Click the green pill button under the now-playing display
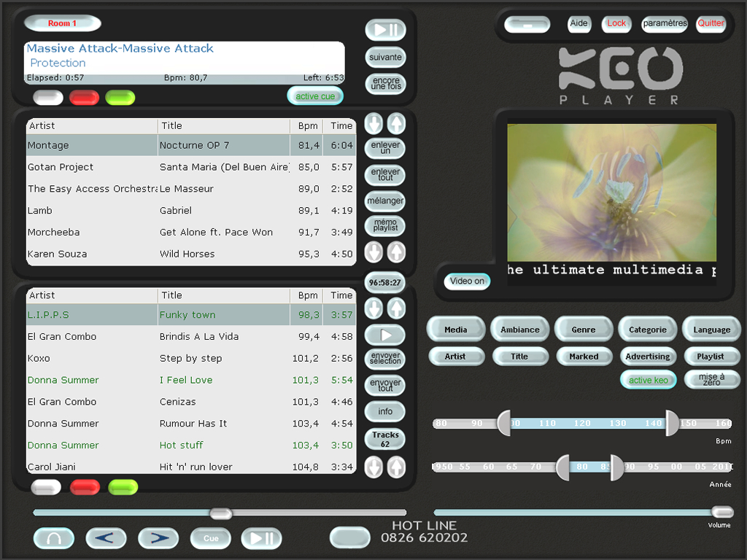 click(x=120, y=98)
